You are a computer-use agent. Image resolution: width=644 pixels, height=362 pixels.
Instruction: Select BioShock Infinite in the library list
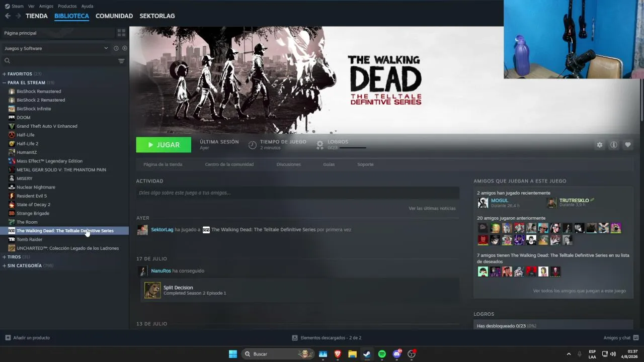click(x=34, y=109)
